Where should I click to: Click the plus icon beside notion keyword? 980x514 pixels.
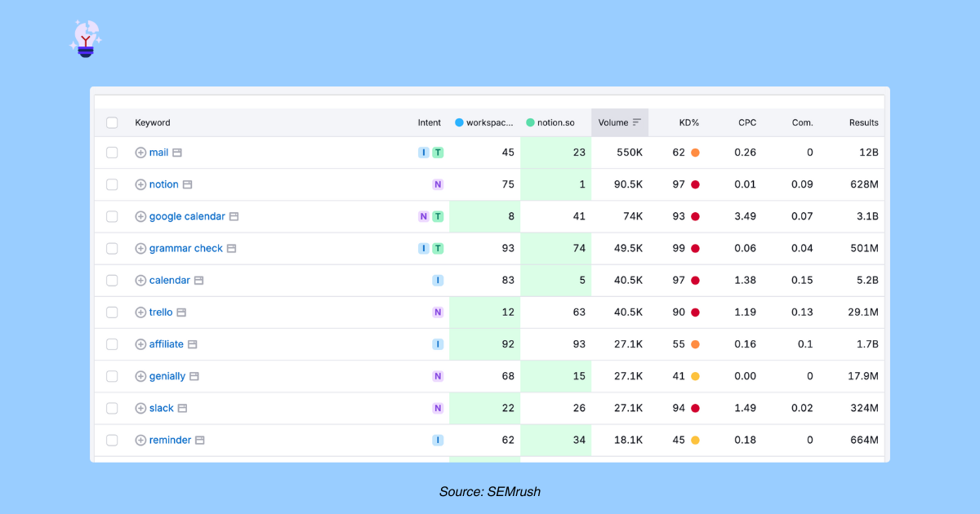click(140, 184)
